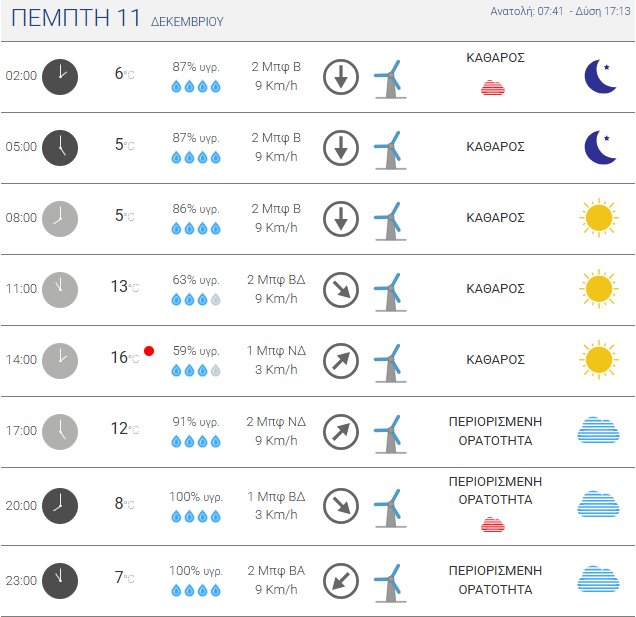The width and height of the screenshot is (636, 617).
Task: Click the wind arrow icon at 23:00
Action: click(341, 580)
